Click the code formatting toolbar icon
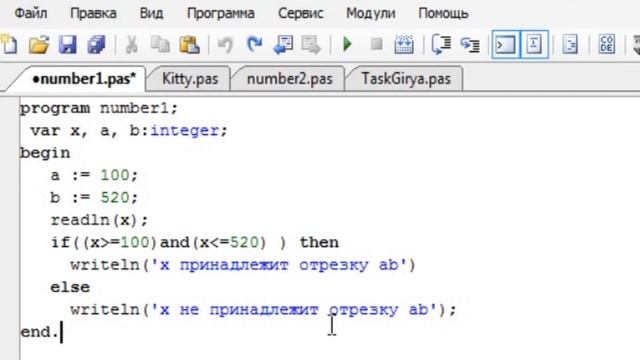This screenshot has height=360, width=640. click(x=570, y=44)
